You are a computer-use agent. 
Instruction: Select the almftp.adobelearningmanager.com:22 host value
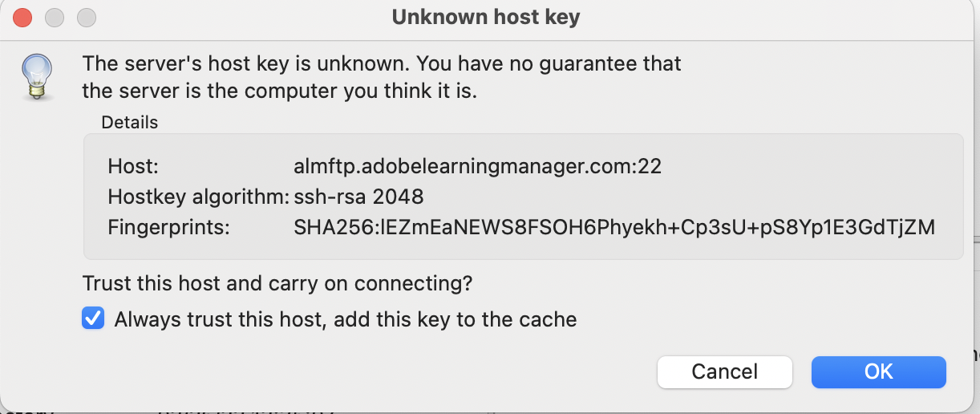(x=477, y=167)
